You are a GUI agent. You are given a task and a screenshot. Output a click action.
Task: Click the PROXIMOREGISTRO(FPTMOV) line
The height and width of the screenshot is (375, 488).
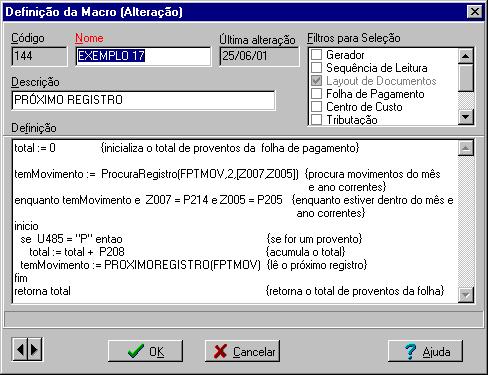click(x=140, y=265)
